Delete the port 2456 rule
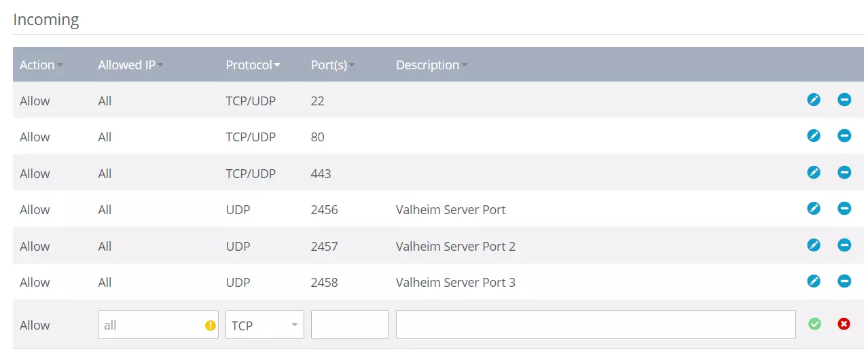This screenshot has height=350, width=868. pos(844,209)
